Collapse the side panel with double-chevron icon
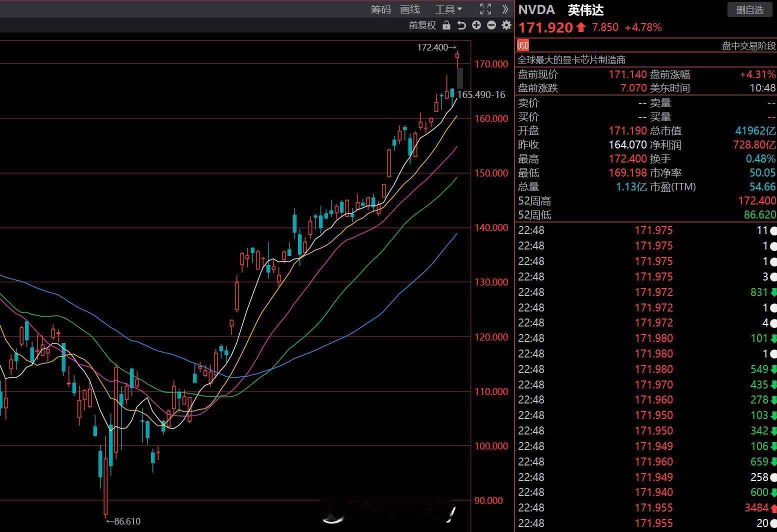777x532 pixels. pyautogui.click(x=505, y=9)
